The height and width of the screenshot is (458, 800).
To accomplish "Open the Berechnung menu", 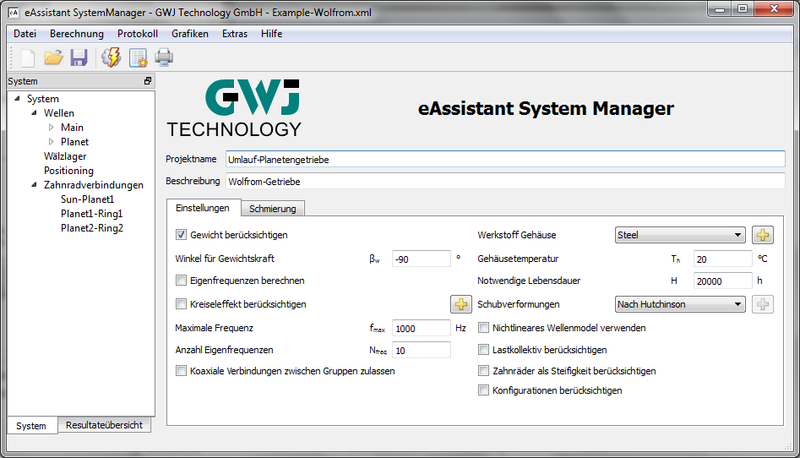I will coord(76,33).
